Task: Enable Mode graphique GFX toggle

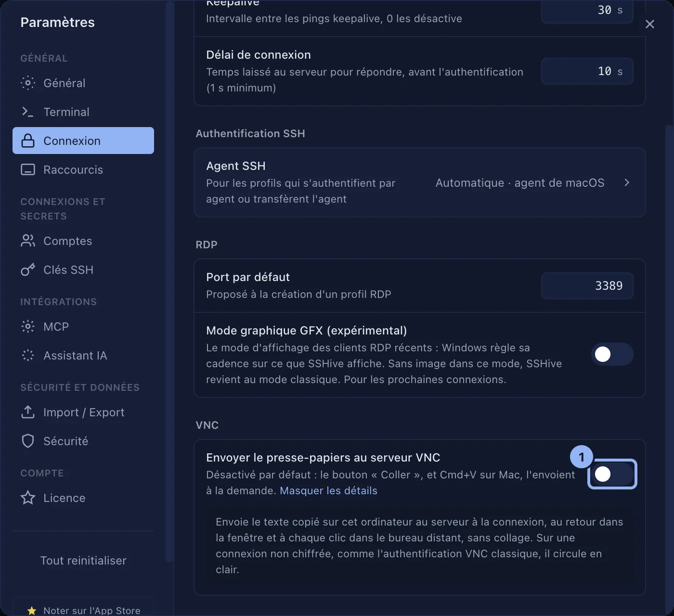Action: pos(612,354)
